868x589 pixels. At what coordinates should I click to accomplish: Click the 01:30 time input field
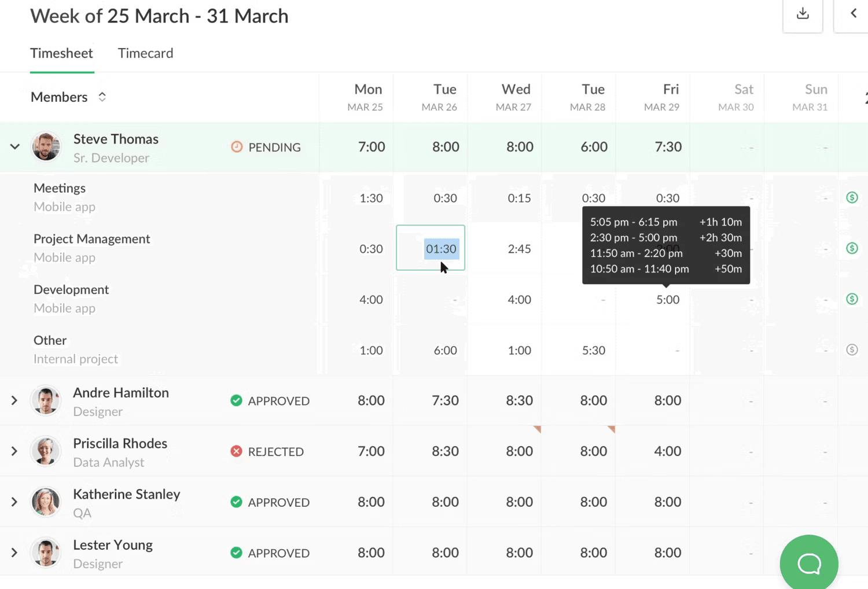click(431, 248)
